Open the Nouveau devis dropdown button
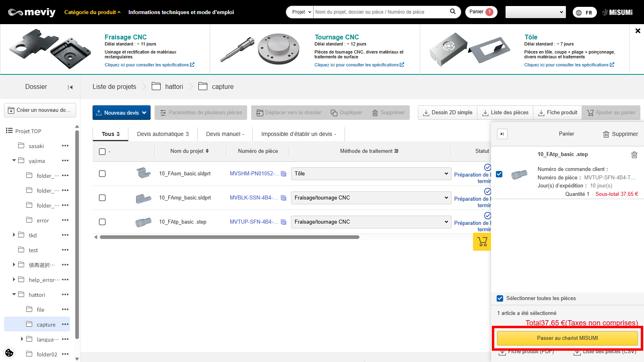The height and width of the screenshot is (362, 644). 122,113
